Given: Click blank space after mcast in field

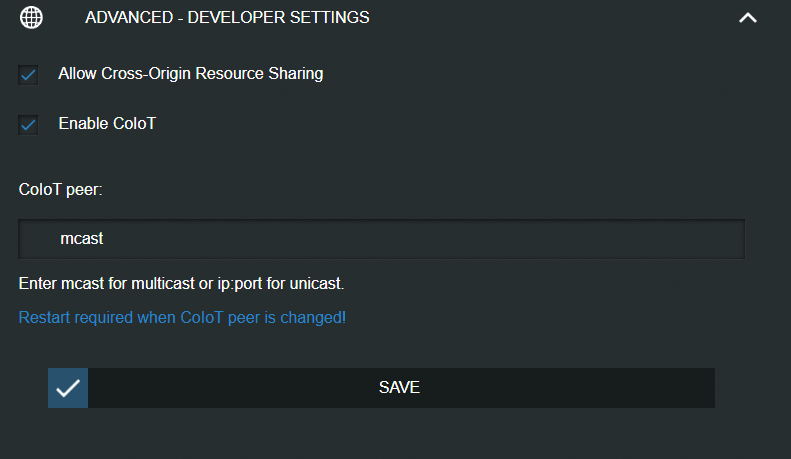Looking at the screenshot, I should coord(450,239).
